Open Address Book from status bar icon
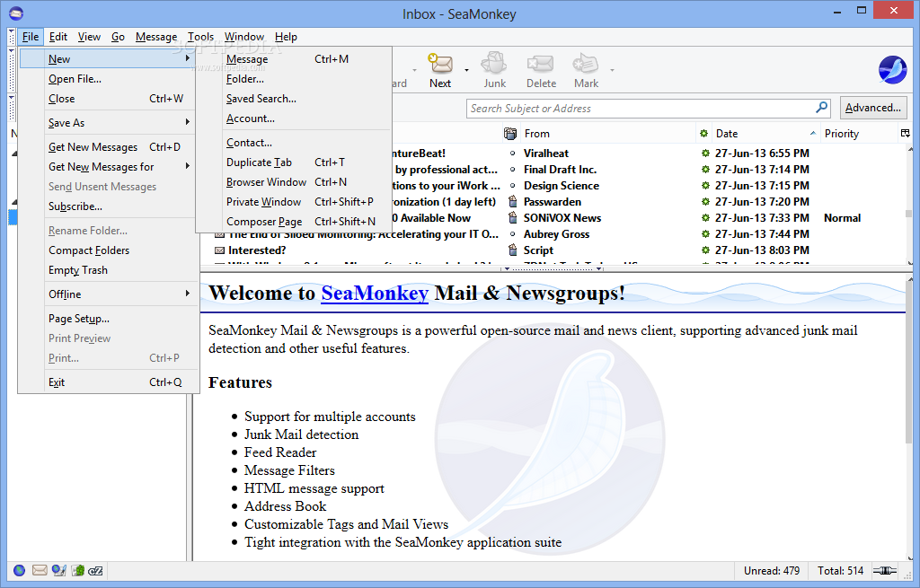This screenshot has width=920, height=588. [78, 570]
